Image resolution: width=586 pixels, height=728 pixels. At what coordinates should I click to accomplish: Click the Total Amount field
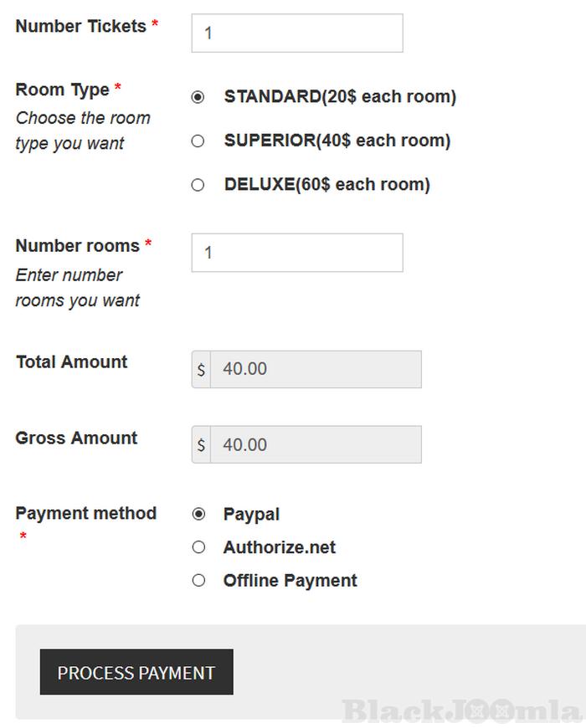click(x=316, y=369)
